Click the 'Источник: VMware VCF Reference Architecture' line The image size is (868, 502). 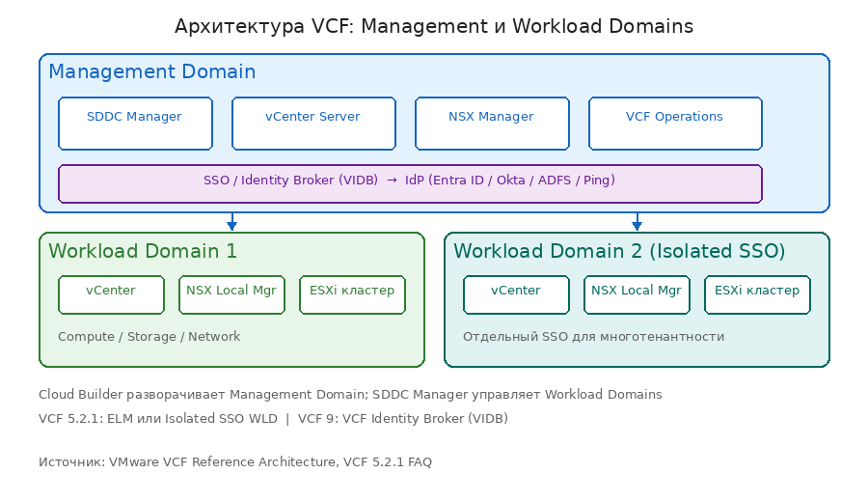[x=235, y=462]
